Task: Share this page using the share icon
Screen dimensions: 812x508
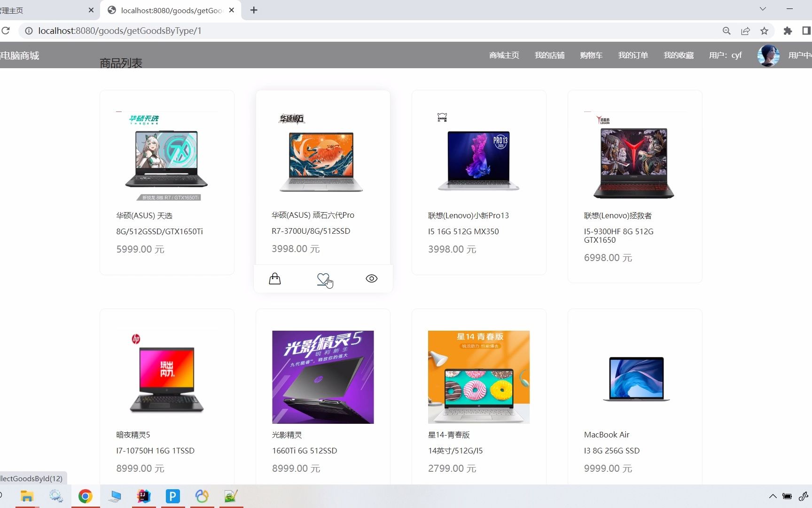Action: tap(745, 31)
